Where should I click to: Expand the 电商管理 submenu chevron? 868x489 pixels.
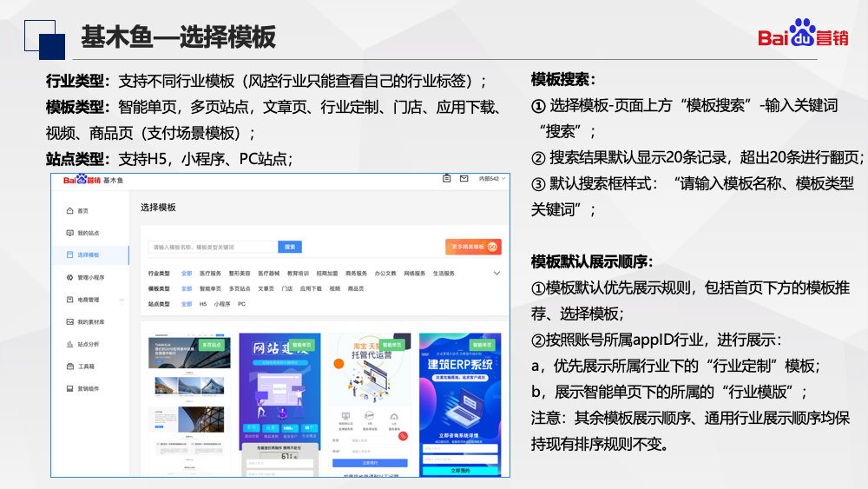tap(122, 300)
